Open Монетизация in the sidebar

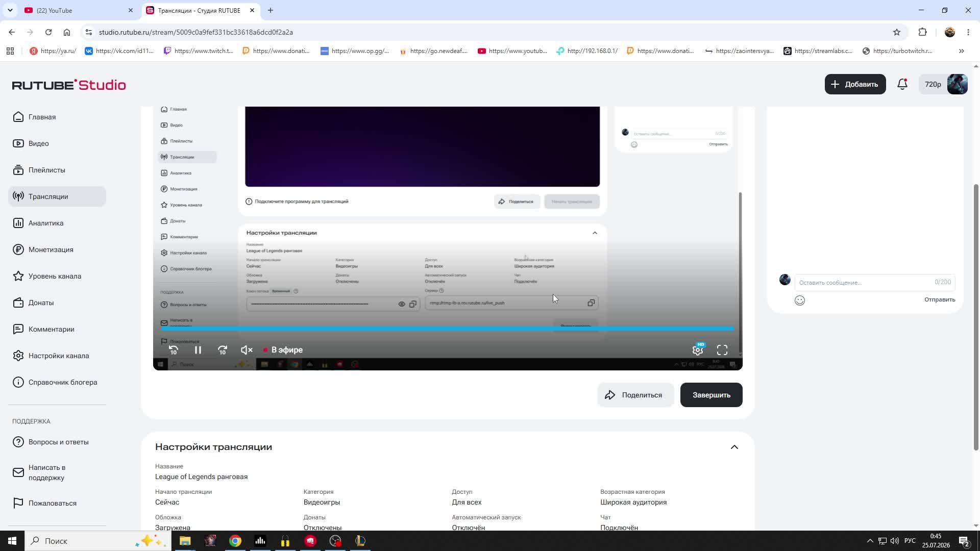tap(57, 249)
